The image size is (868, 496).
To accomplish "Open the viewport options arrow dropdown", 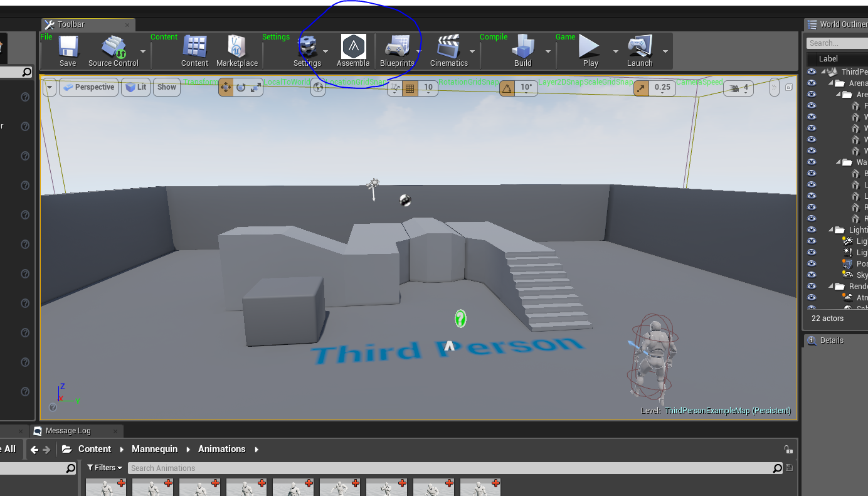I will coord(50,87).
